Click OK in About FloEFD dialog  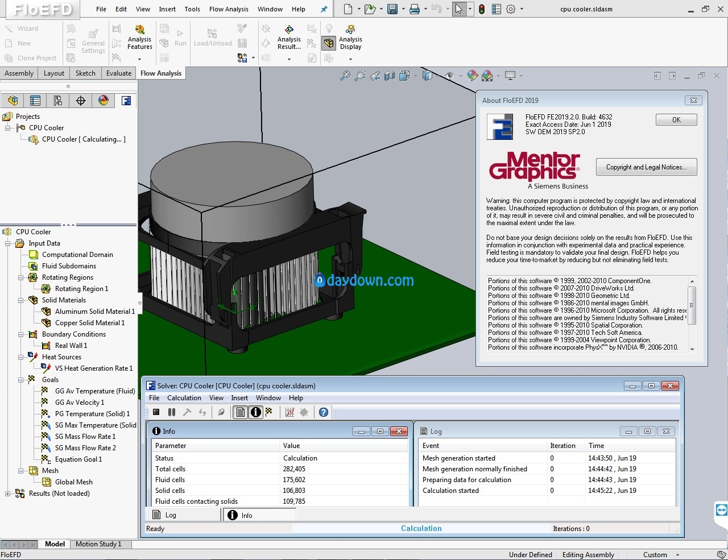pyautogui.click(x=676, y=120)
